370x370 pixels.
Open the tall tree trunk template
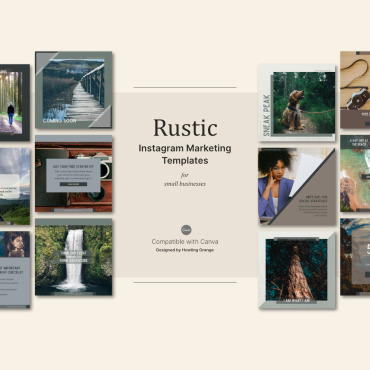[x=297, y=270]
